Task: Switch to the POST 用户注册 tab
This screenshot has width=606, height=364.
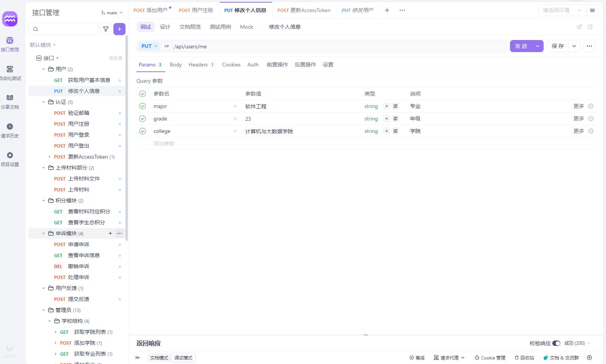Action: pyautogui.click(x=196, y=10)
